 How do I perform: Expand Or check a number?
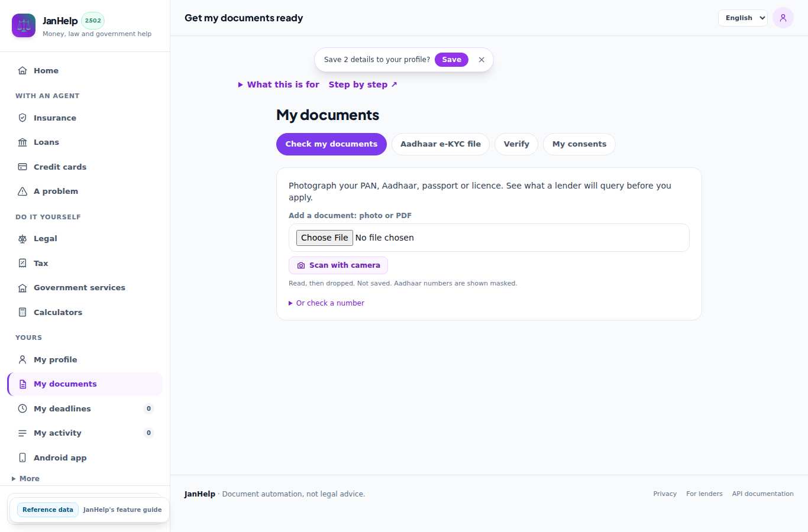(327, 303)
